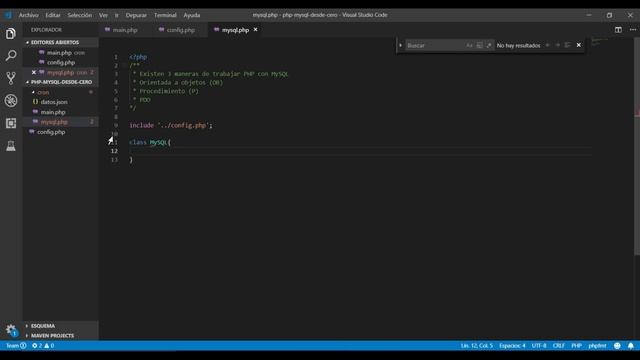Select the mysql.php editor tab
The width and height of the screenshot is (640, 360).
235,30
